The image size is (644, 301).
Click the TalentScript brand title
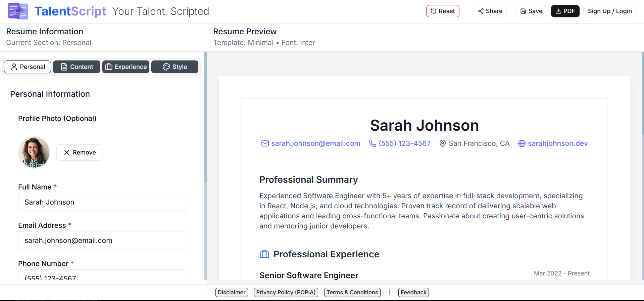point(70,11)
